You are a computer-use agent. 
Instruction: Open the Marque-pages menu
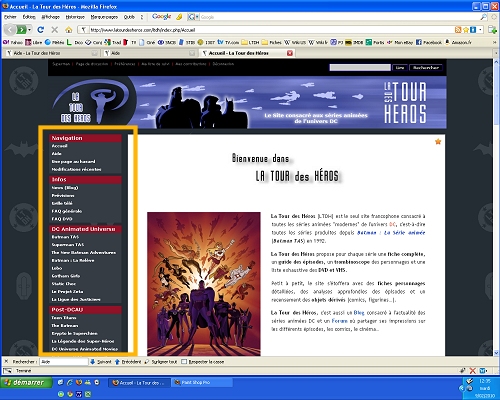(104, 17)
